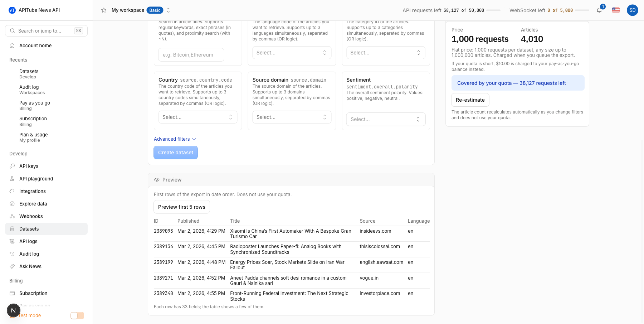Click the round N badge button
Image resolution: width=644 pixels, height=324 pixels.
point(14,310)
